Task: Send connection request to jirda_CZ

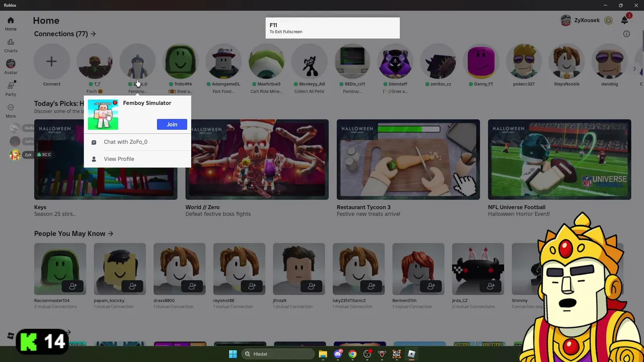Action: click(491, 286)
